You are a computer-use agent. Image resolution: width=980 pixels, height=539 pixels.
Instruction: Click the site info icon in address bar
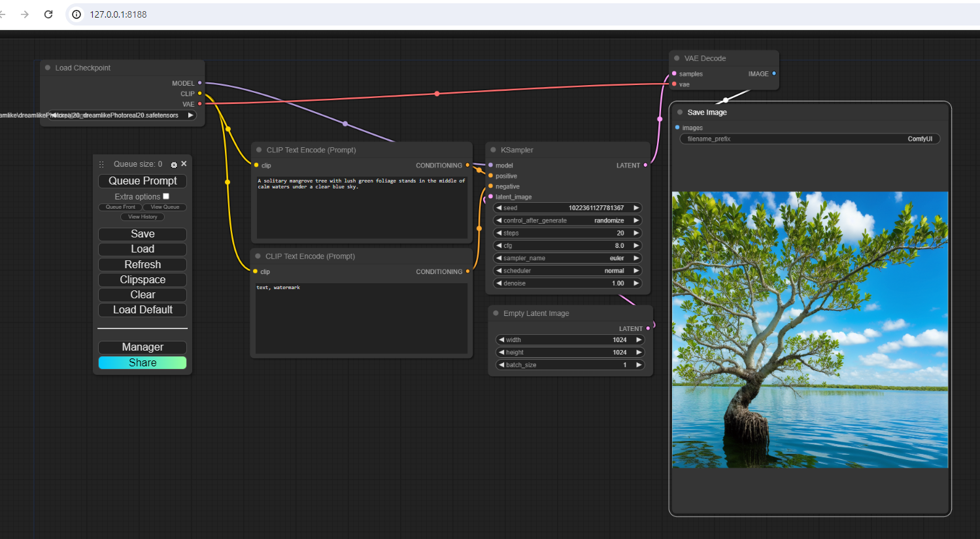(76, 14)
